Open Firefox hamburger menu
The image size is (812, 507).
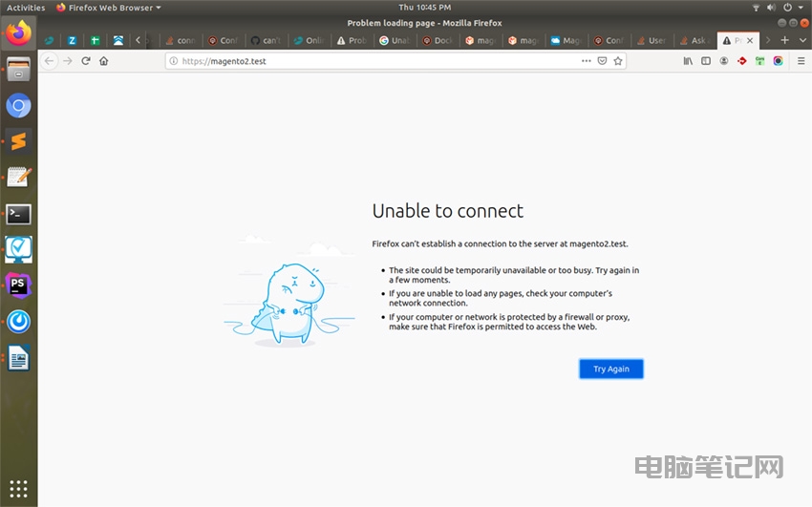click(801, 61)
